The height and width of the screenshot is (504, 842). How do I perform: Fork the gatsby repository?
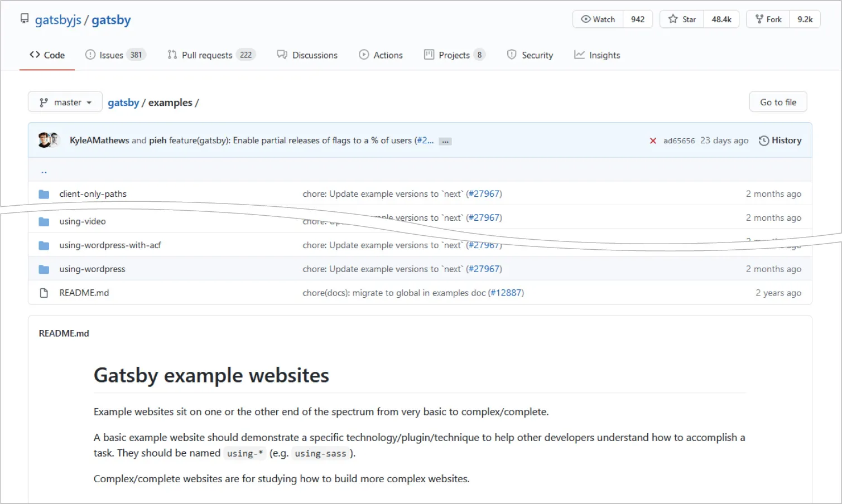point(768,19)
